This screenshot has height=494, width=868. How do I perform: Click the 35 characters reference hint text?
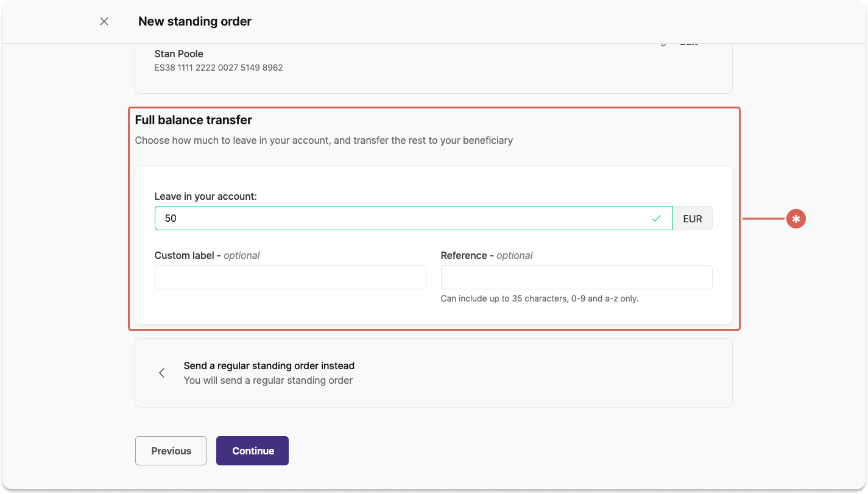[540, 298]
